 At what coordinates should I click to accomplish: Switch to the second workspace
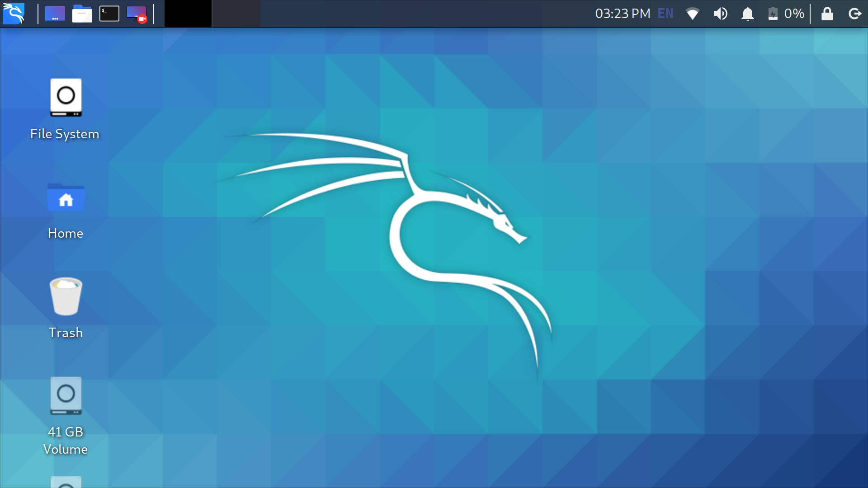pos(236,14)
